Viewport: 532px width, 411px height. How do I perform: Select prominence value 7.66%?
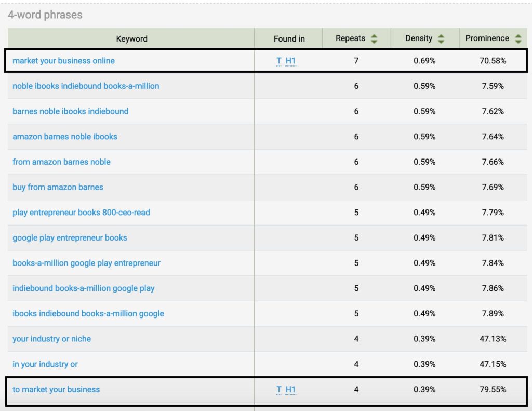[x=493, y=162]
